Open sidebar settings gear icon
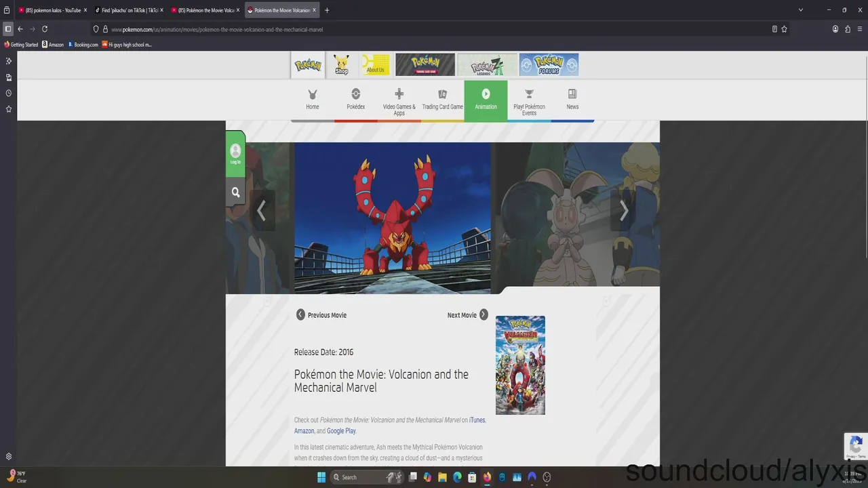The height and width of the screenshot is (488, 868). (x=8, y=456)
